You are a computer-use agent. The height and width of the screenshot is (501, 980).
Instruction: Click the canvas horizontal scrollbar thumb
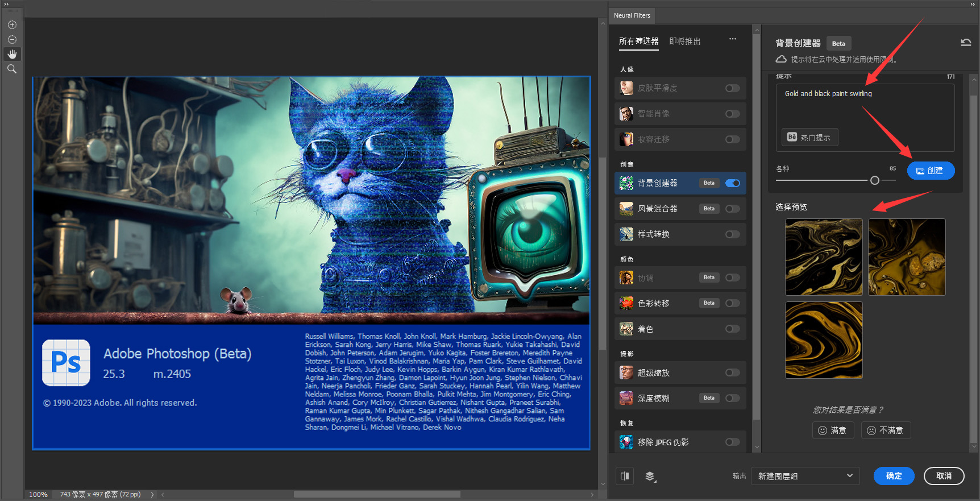click(377, 495)
